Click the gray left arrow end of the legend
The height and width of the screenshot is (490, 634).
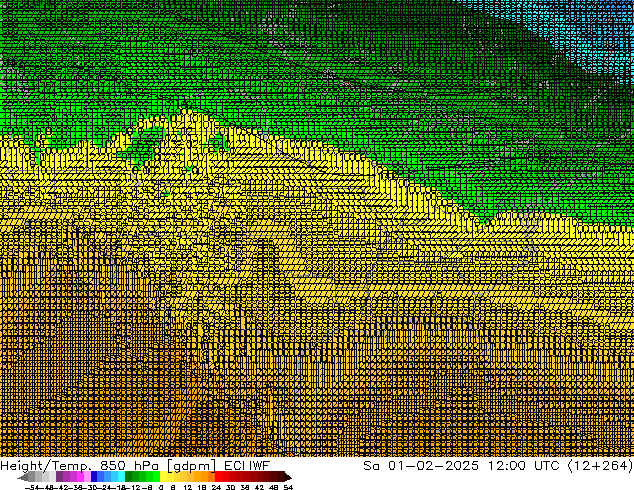23,477
